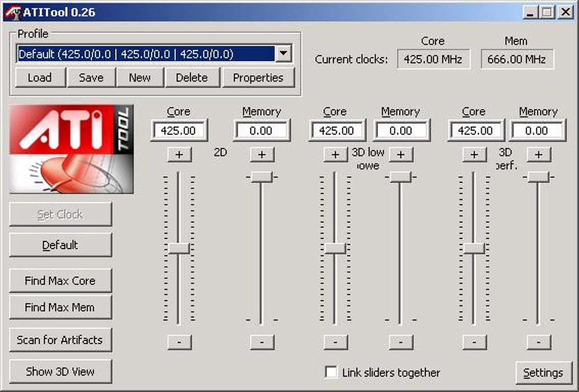Click the Default clocks button
The image size is (579, 392).
tap(60, 245)
